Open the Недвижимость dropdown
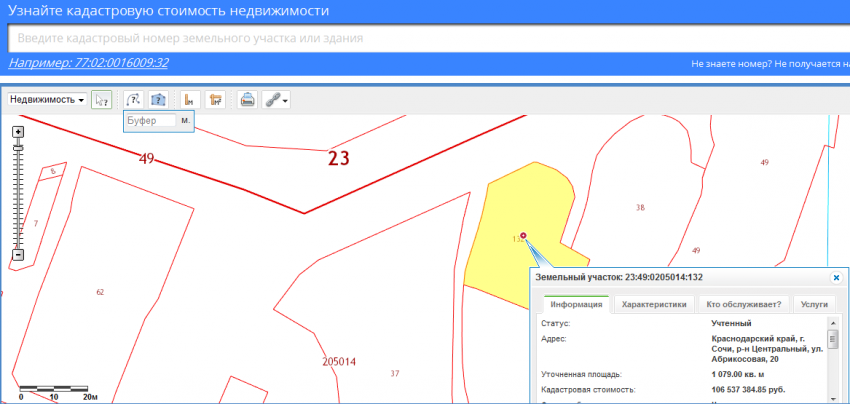 [46, 100]
